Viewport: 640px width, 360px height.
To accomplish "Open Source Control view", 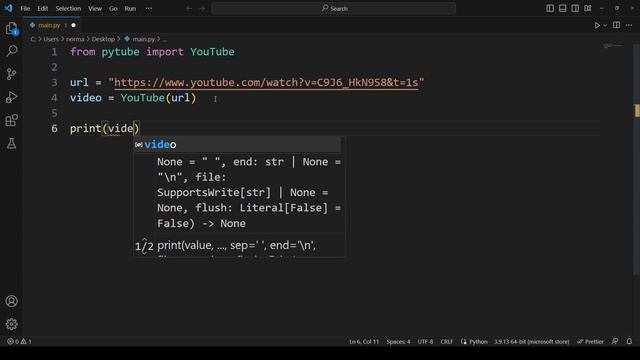I will click(11, 74).
